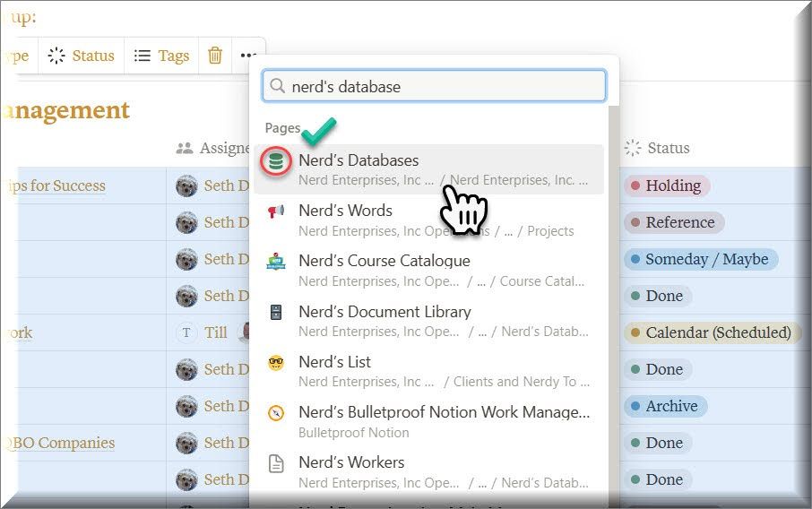Click the red megaphone icon beside Nerd's Words
Viewport: 812px width, 509px height.
(x=276, y=211)
